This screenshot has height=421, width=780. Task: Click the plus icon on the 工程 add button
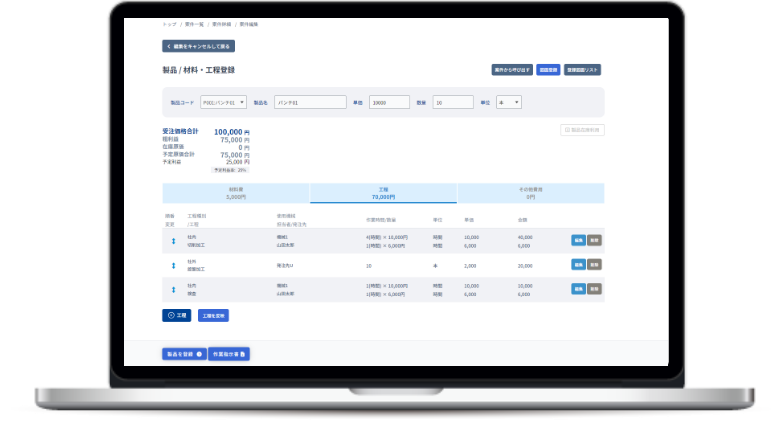tap(170, 315)
